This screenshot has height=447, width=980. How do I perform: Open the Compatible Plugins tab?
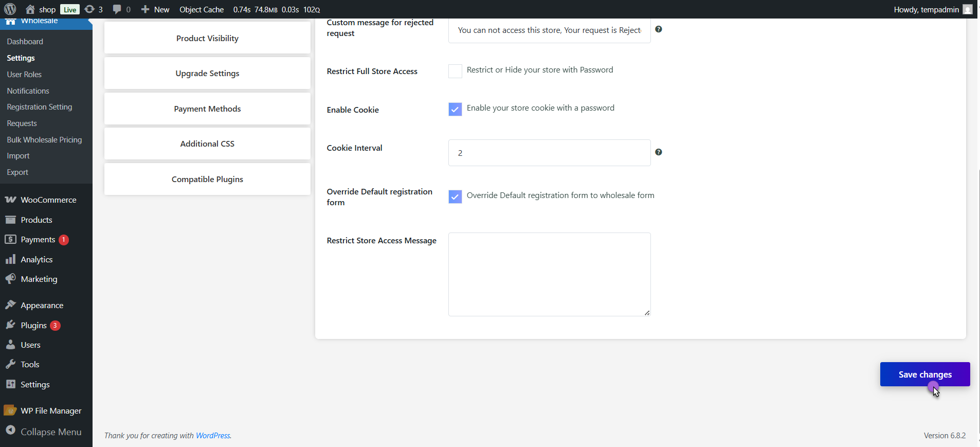tap(207, 179)
